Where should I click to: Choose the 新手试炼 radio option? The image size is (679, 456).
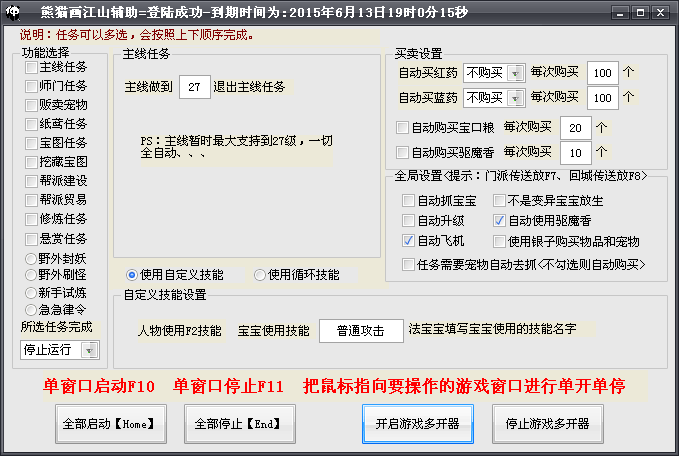point(31,293)
